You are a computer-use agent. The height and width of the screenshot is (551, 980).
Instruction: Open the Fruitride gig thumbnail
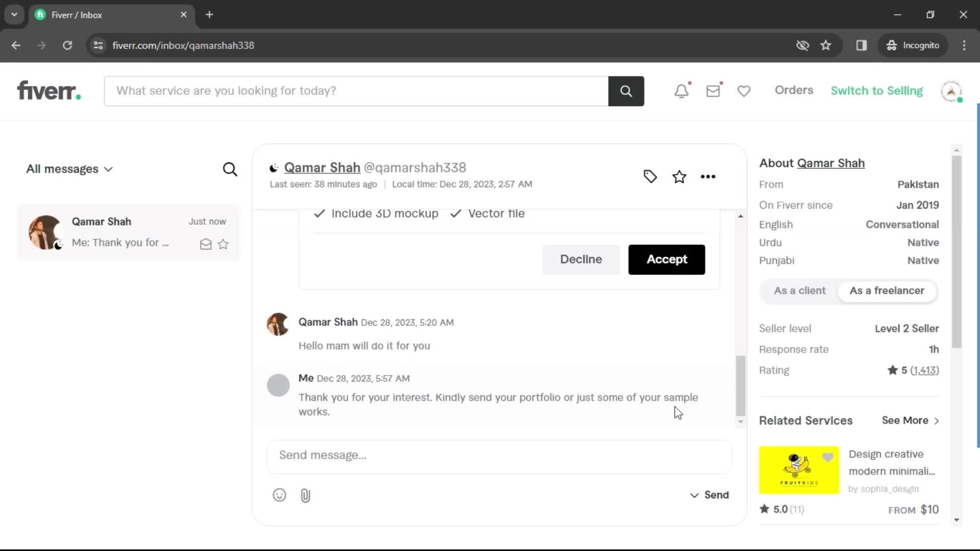point(799,470)
